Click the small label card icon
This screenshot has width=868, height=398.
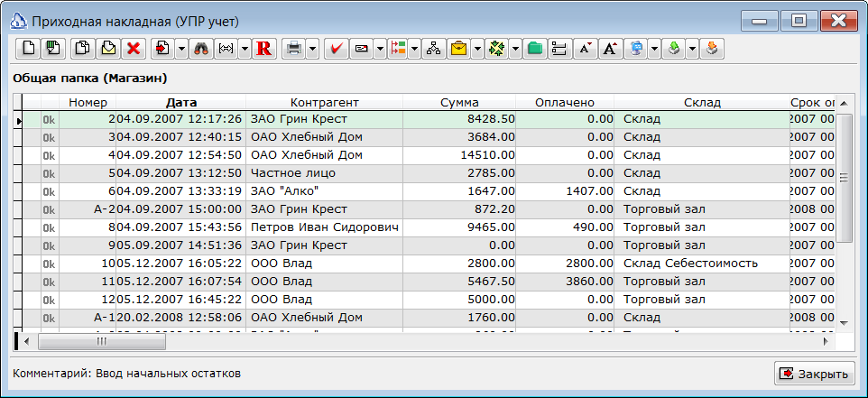click(361, 49)
